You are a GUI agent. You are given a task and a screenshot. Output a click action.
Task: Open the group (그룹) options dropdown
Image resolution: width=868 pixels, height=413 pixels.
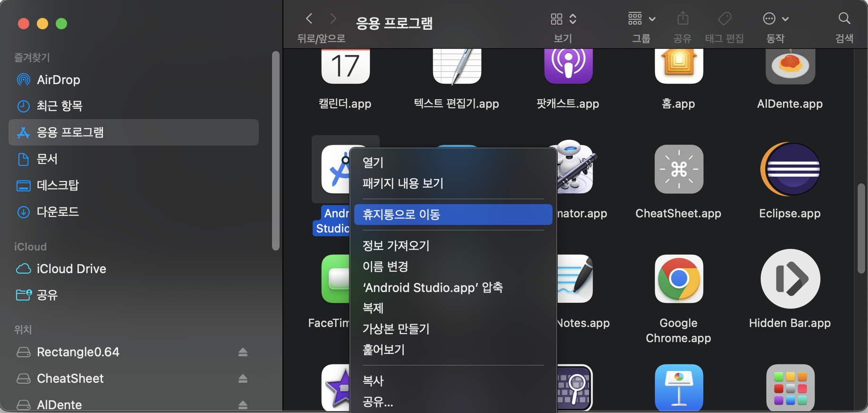641,19
